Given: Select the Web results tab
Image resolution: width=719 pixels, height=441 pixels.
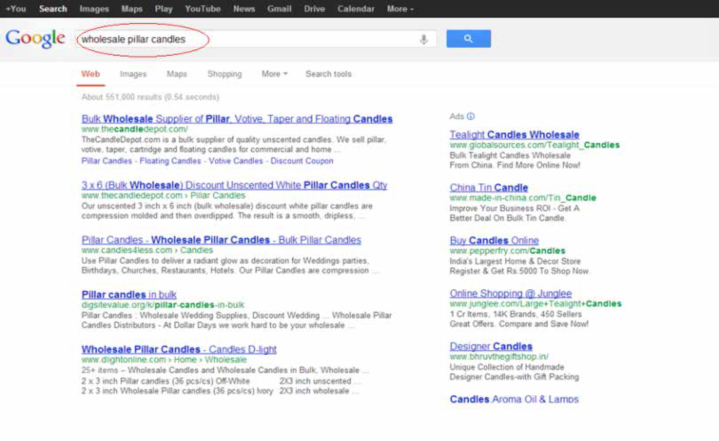Looking at the screenshot, I should click(x=90, y=74).
